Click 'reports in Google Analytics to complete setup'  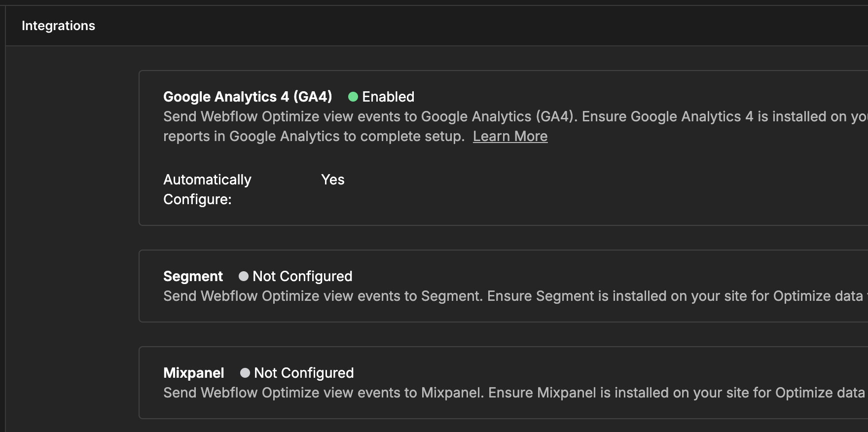click(x=314, y=137)
